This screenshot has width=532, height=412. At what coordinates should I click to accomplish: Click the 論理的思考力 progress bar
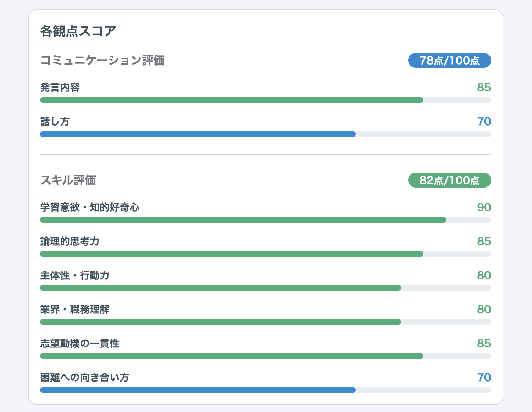click(266, 254)
